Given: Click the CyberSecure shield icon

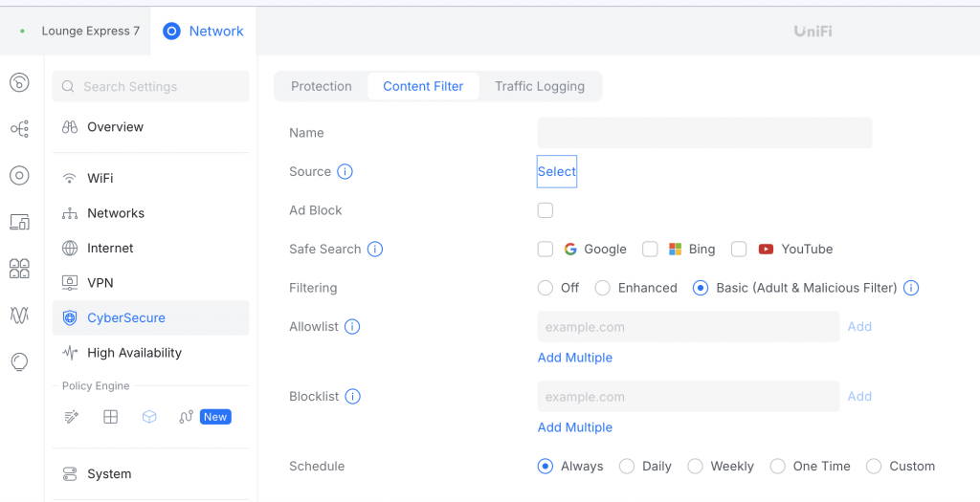Looking at the screenshot, I should tap(70, 318).
